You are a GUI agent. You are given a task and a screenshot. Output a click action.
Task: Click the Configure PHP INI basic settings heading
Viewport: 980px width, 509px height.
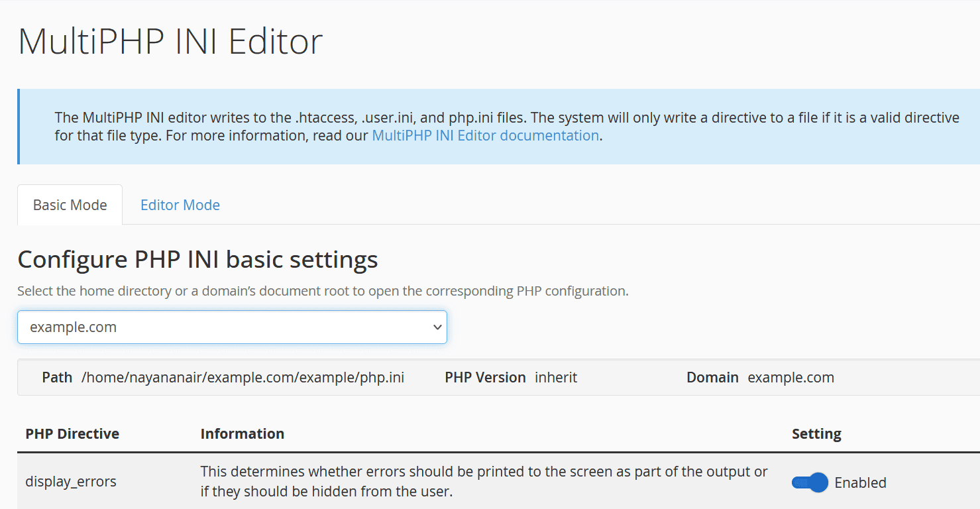[197, 259]
